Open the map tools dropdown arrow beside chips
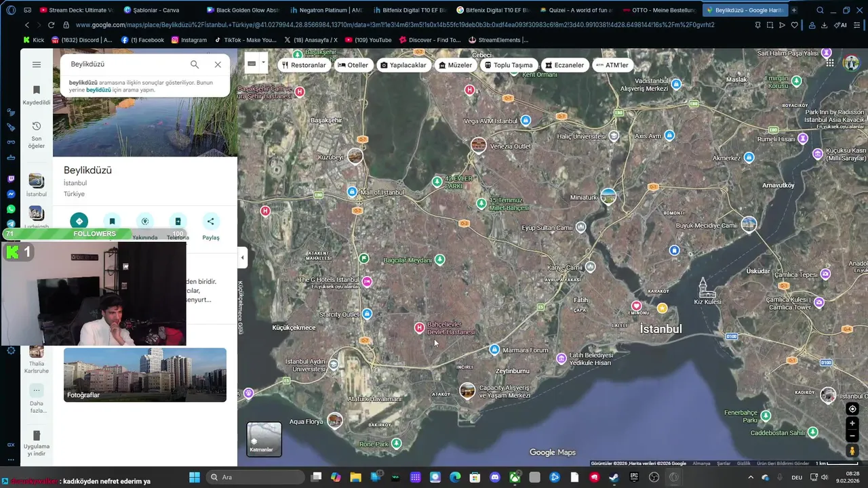868x488 pixels. tap(263, 63)
